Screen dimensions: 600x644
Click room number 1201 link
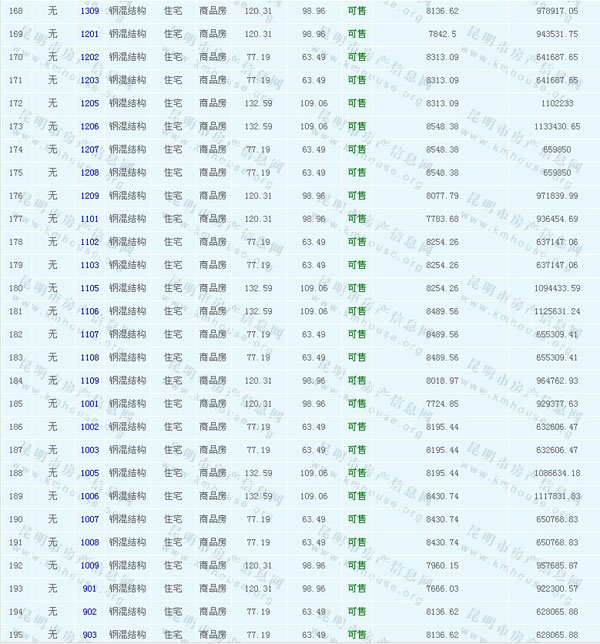pos(89,34)
